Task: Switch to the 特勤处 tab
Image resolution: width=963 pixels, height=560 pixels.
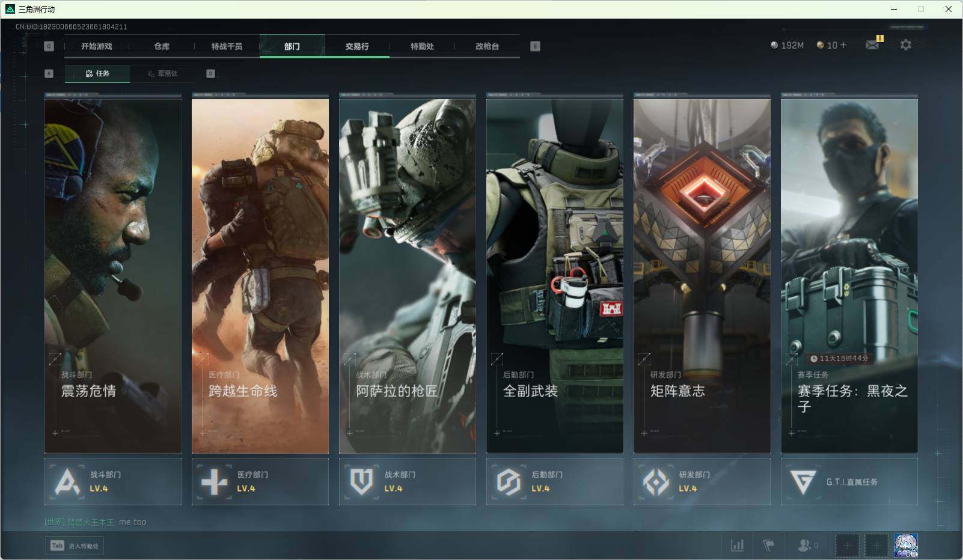Action: 422,46
